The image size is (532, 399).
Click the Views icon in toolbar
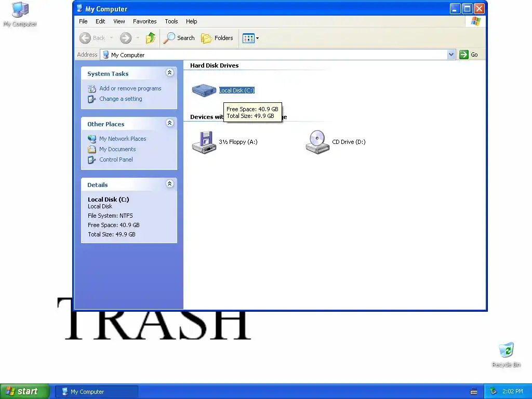[248, 38]
